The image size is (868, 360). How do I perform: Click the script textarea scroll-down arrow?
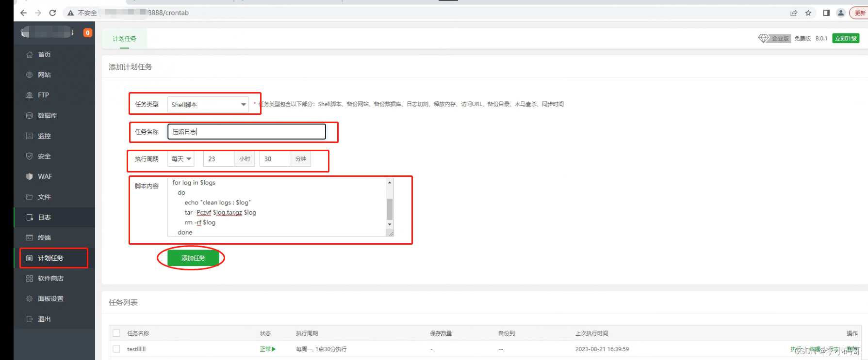(x=390, y=224)
